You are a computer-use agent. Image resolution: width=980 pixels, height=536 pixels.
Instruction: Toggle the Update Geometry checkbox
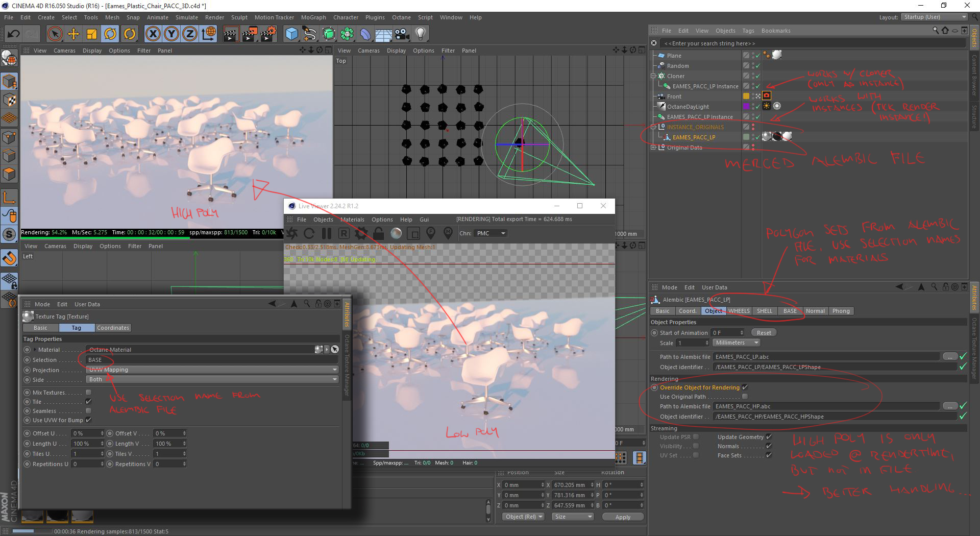point(769,437)
